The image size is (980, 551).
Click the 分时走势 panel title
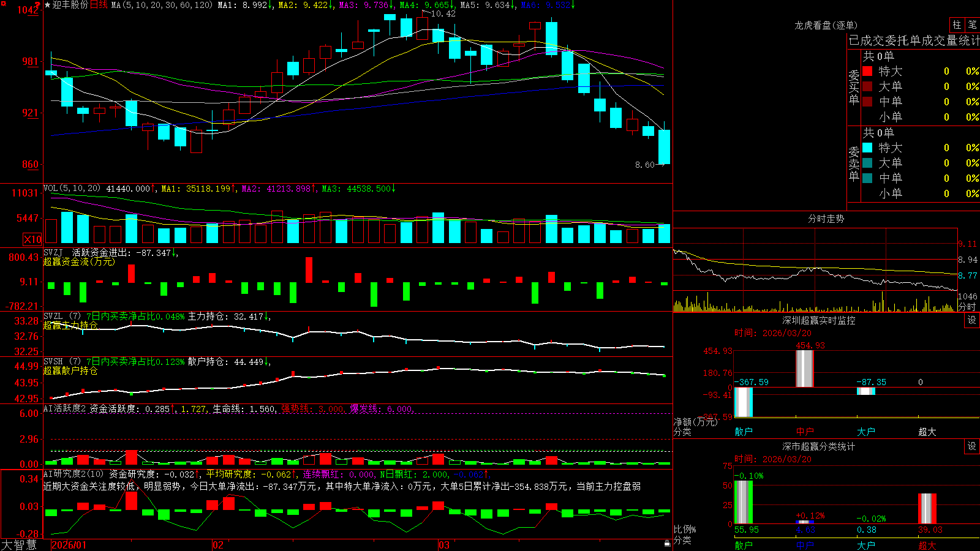coord(826,219)
